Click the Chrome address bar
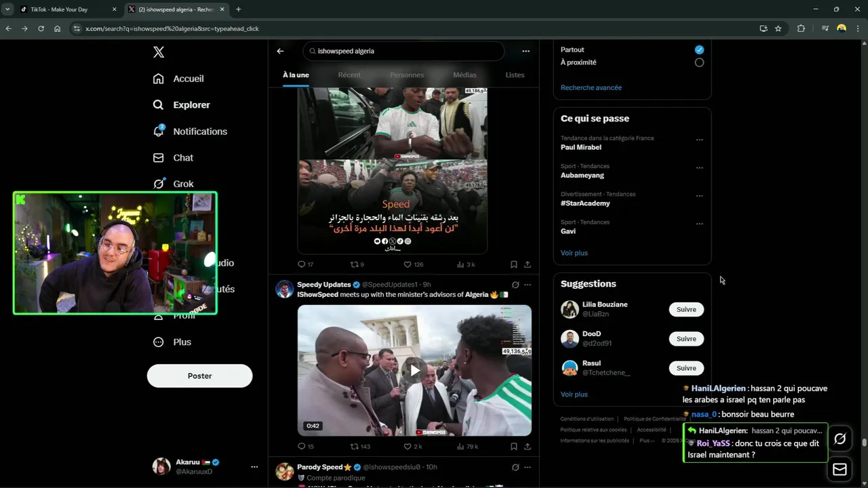The width and height of the screenshot is (868, 488). (x=414, y=28)
